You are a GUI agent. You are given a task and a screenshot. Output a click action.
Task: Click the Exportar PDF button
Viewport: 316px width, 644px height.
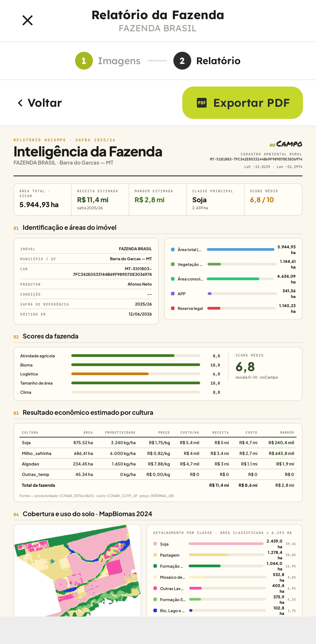243,103
